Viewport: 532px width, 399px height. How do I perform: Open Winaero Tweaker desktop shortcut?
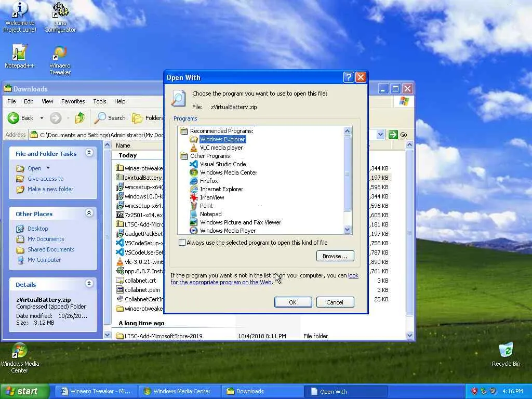(60, 60)
